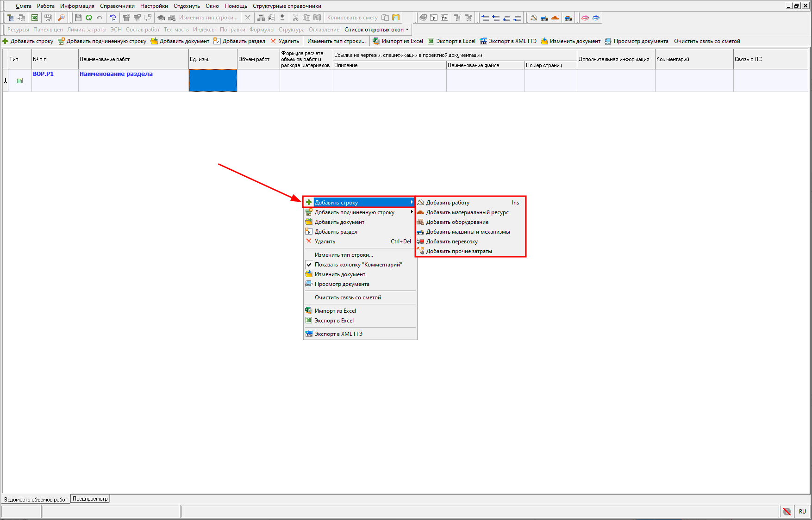This screenshot has height=520, width=812.
Task: Click 'Импорт из Excel' toolbar button
Action: coord(398,41)
